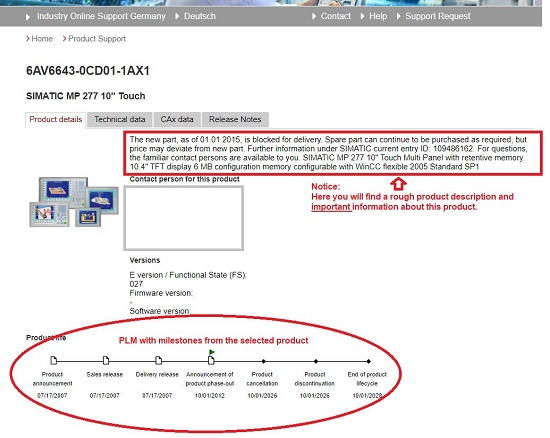Open the Support Request link
This screenshot has width=550, height=438.
[438, 16]
